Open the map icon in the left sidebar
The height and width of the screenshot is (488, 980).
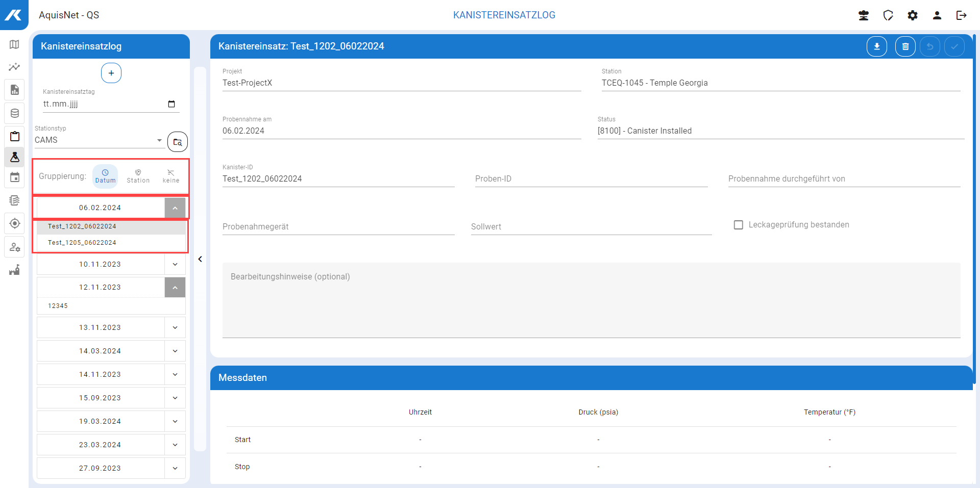pos(14,44)
